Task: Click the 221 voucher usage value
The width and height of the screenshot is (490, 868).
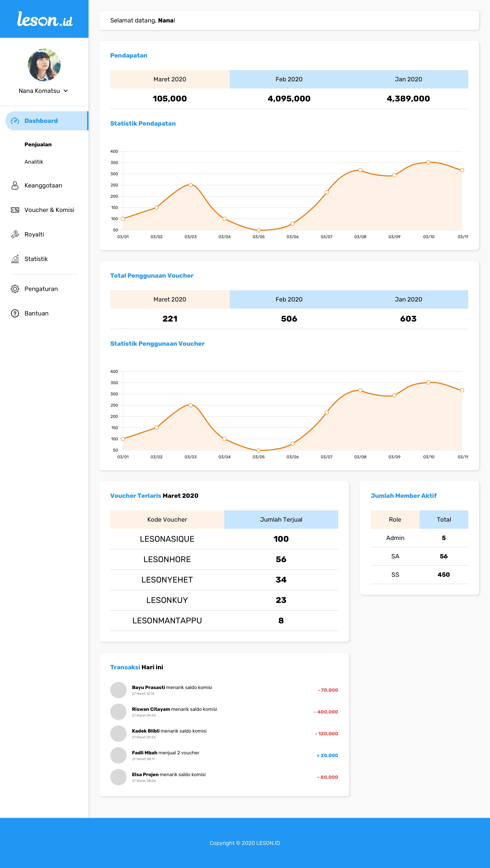Action: (170, 319)
